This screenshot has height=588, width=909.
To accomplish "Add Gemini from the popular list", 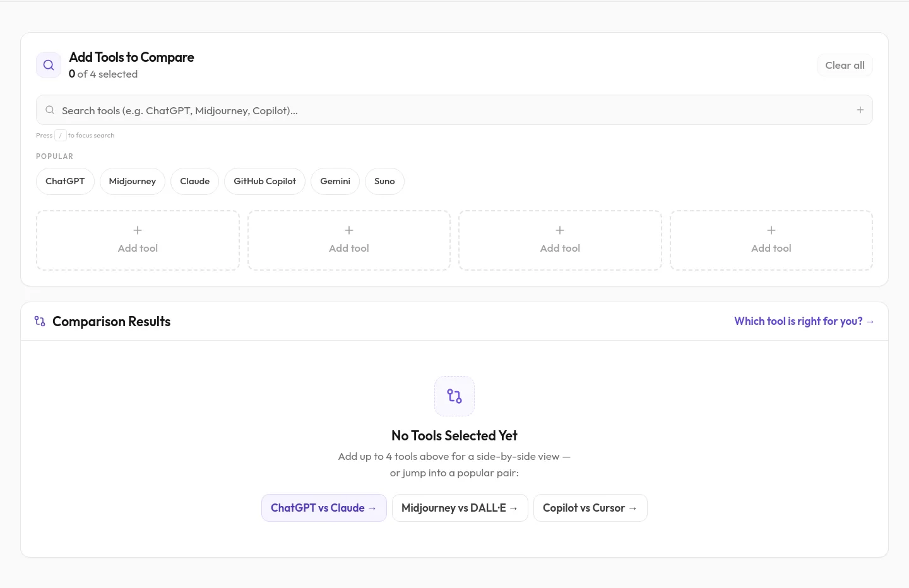I will click(x=335, y=181).
